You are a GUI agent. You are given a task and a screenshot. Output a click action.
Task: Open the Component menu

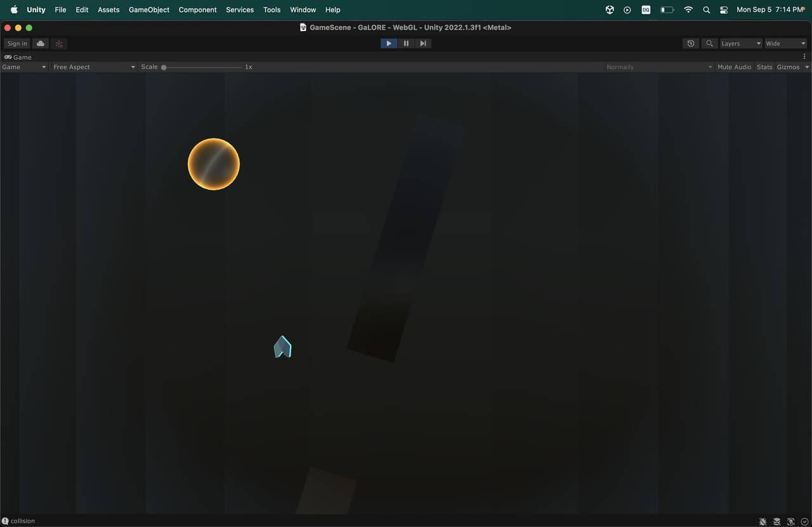pos(197,10)
